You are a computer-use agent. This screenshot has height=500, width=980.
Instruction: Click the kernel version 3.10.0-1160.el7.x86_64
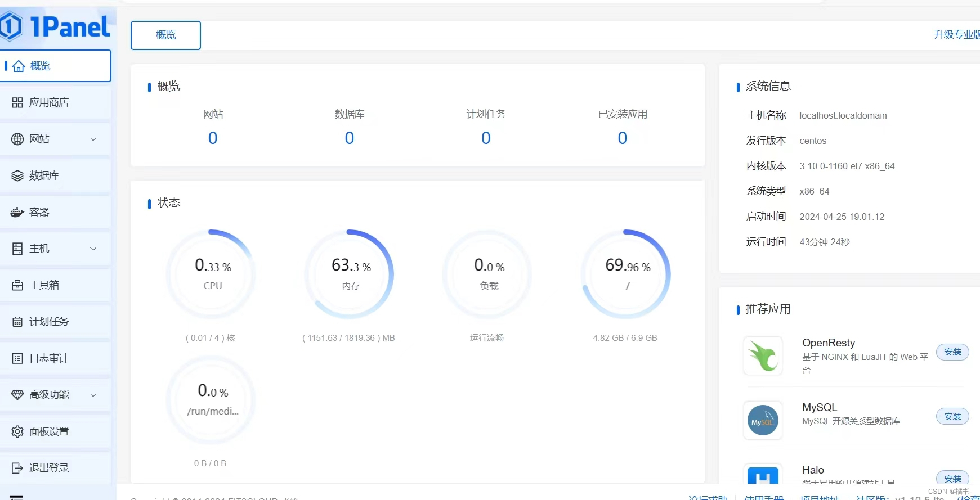(x=847, y=166)
